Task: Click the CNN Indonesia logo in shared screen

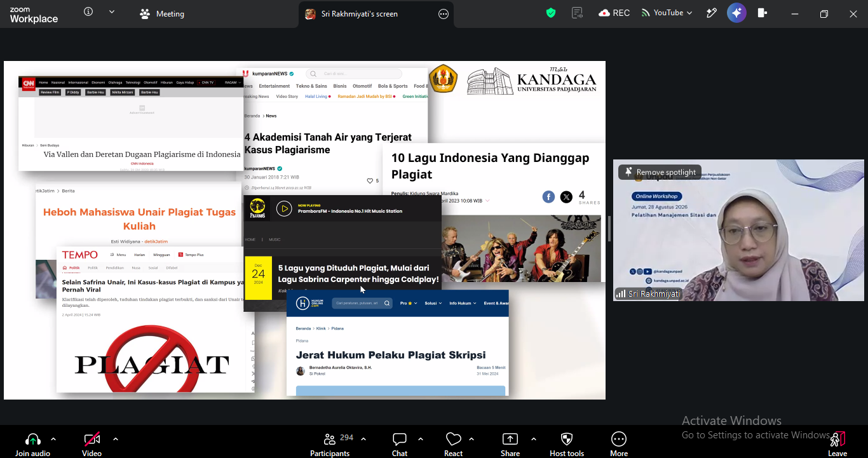Action: (x=28, y=84)
